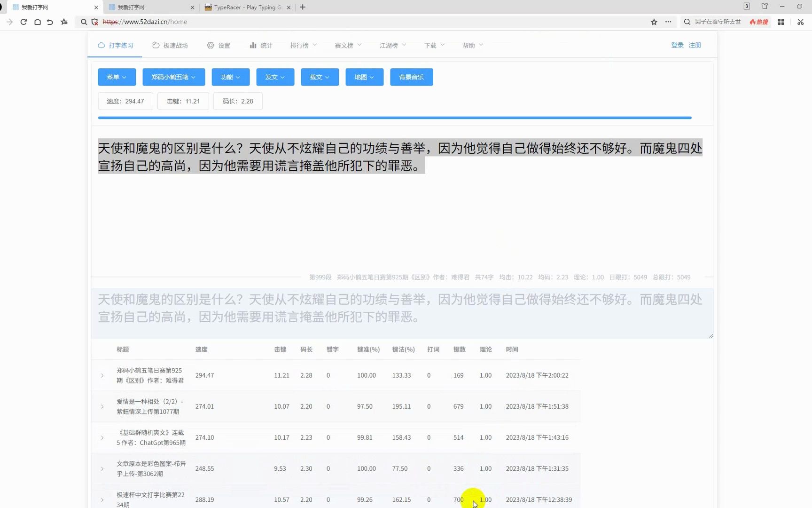This screenshot has width=812, height=508.
Task: Click the 登录 login link
Action: point(677,45)
